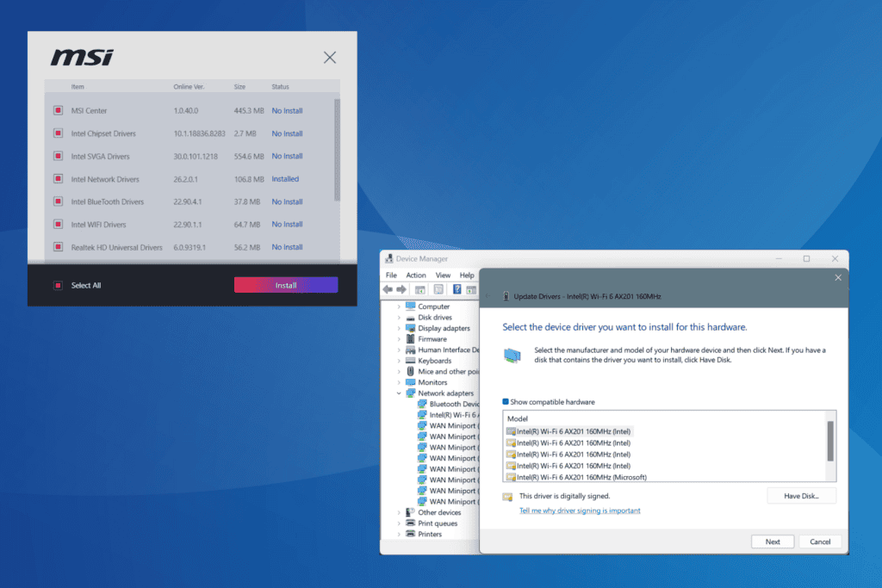Click the Back arrow in Device Manager toolbar
The width and height of the screenshot is (882, 588).
(389, 289)
